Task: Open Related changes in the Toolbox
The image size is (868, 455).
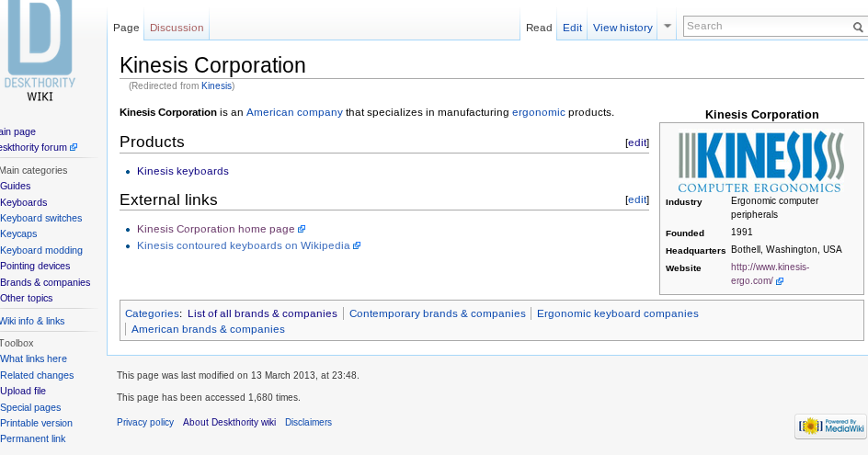Action: (x=37, y=375)
